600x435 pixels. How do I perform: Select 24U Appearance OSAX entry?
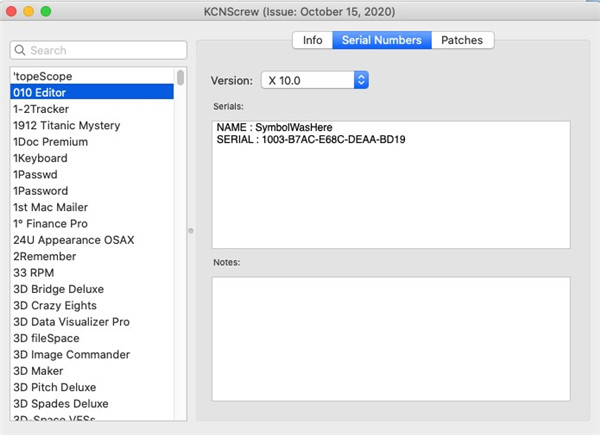click(x=92, y=240)
